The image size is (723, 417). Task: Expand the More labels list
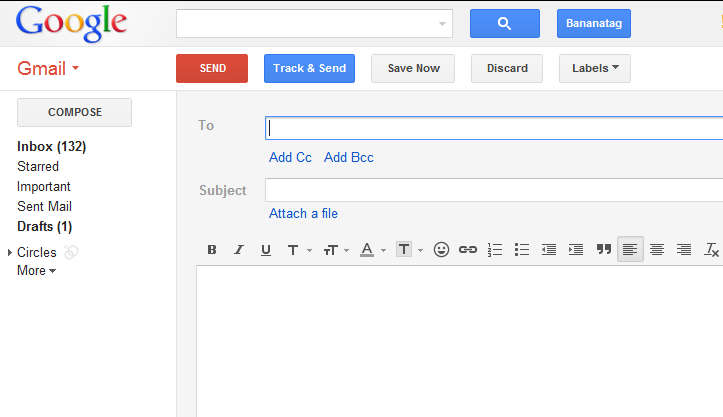coord(36,271)
